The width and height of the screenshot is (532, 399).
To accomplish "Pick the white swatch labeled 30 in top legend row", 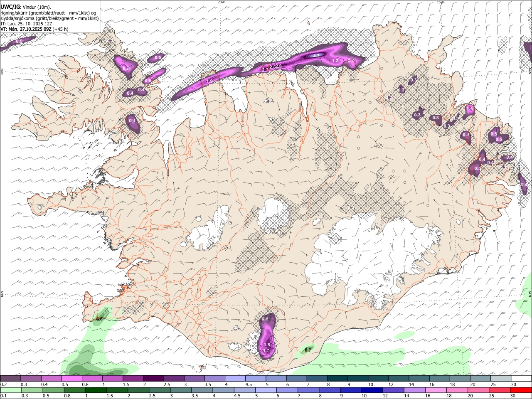I will pos(521,378).
